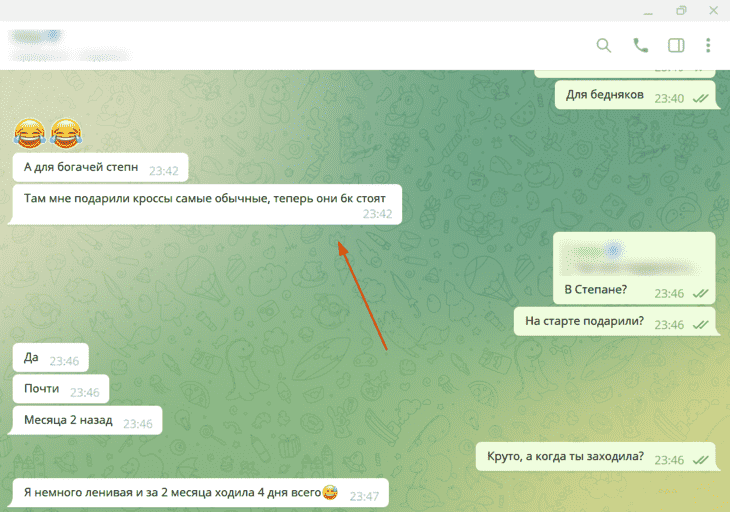Open search in this chat
The image size is (730, 512).
(603, 46)
